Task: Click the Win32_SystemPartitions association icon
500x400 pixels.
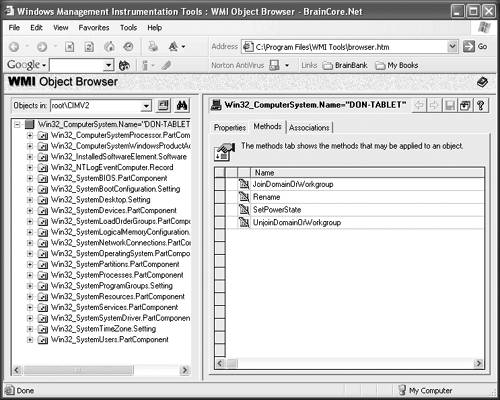Action: pyautogui.click(x=43, y=265)
